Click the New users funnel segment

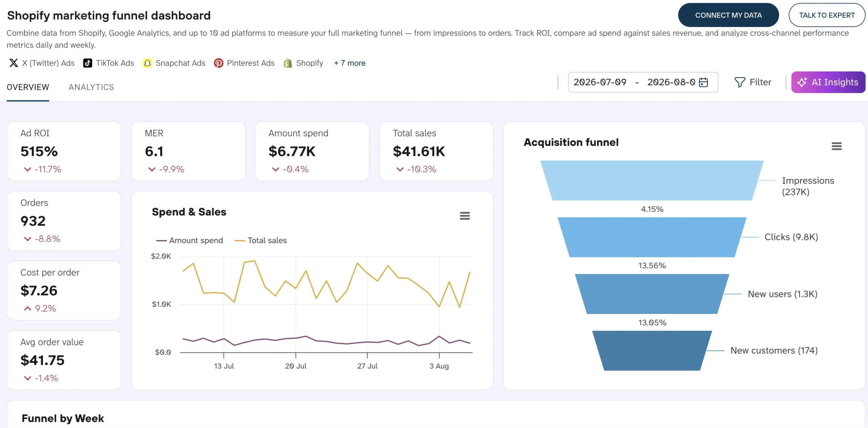click(652, 294)
